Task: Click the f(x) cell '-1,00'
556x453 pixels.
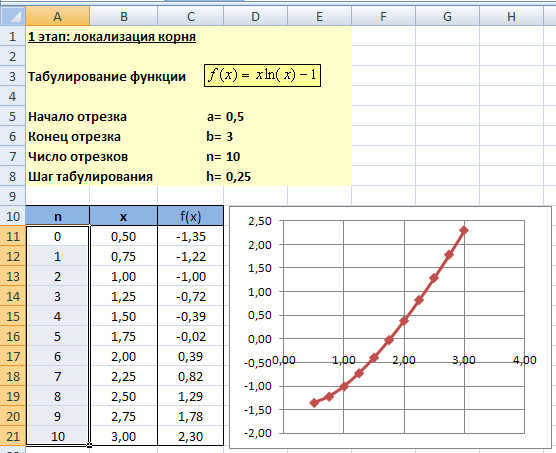Action: pos(191,276)
